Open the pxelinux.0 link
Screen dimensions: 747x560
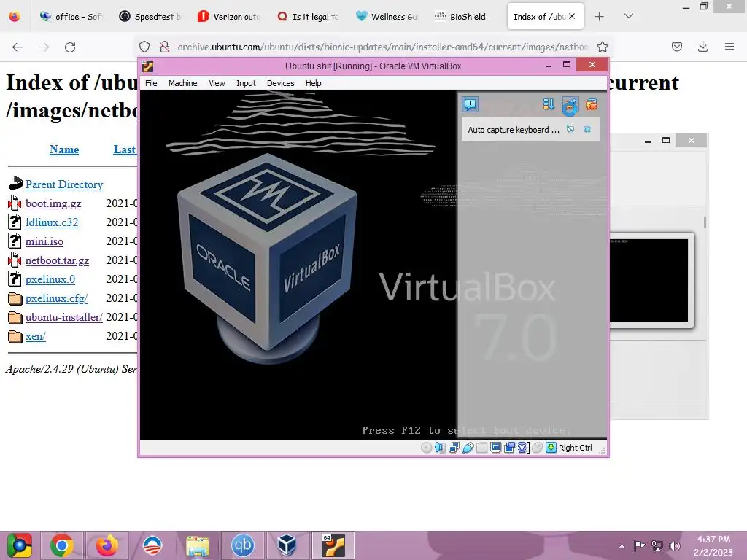pos(50,279)
